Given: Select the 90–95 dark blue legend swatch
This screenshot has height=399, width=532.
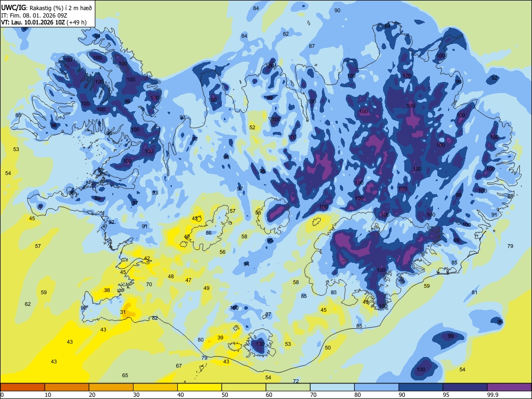Looking at the screenshot, I should coord(421,387).
